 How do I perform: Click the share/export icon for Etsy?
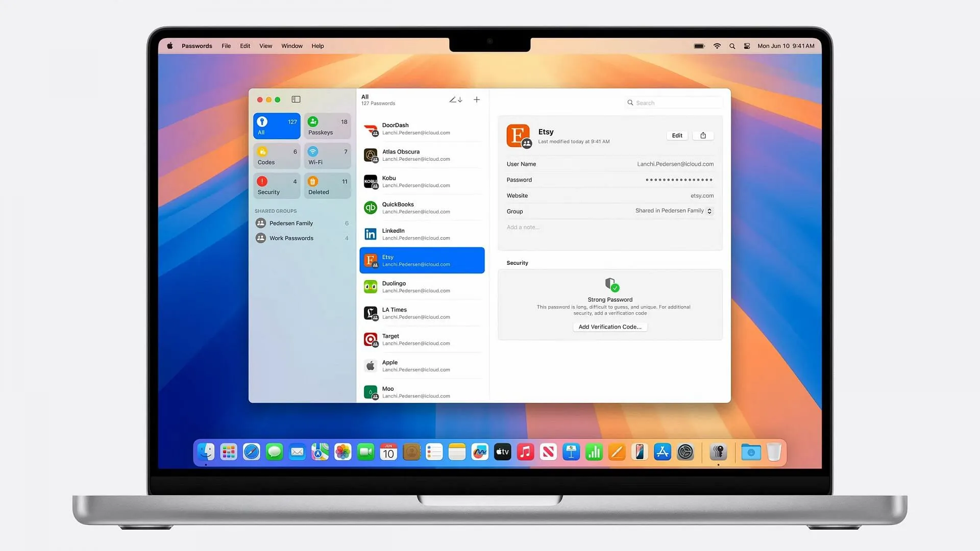point(703,135)
